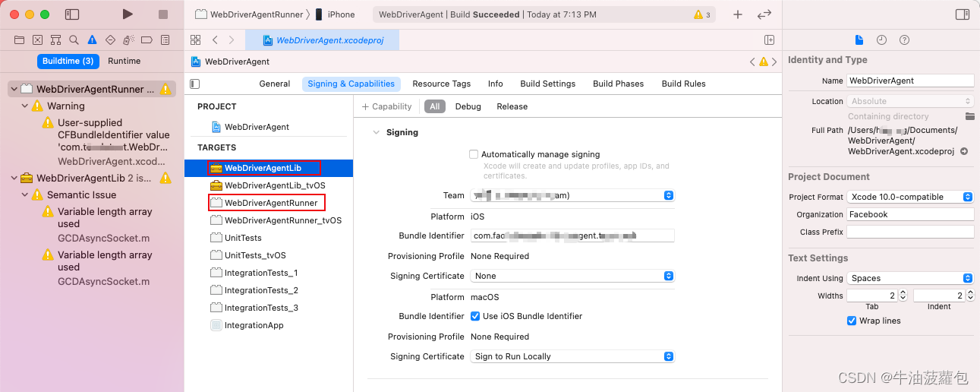Open the Info tab
This screenshot has width=980, height=392.
pos(496,84)
